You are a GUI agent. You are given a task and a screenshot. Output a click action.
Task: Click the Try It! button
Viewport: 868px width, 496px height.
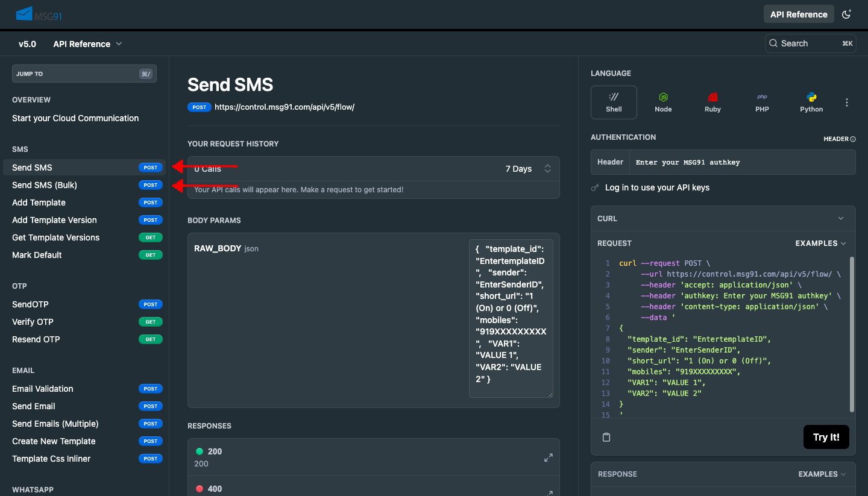coord(826,437)
